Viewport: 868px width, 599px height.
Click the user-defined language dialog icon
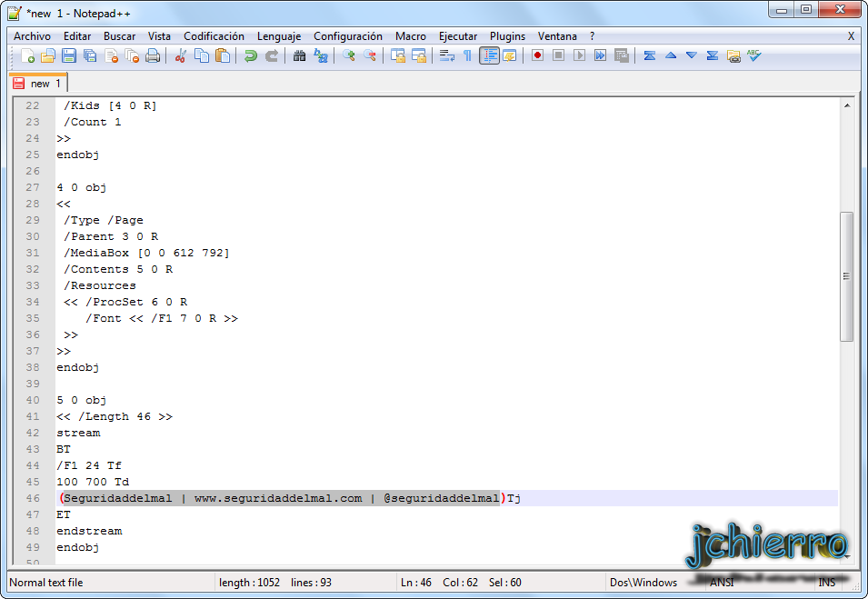pos(509,55)
